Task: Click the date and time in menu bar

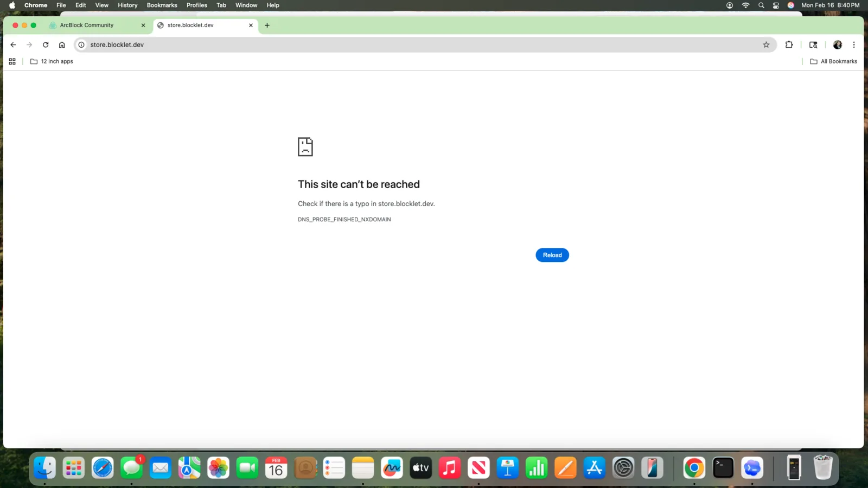Action: 830,5
